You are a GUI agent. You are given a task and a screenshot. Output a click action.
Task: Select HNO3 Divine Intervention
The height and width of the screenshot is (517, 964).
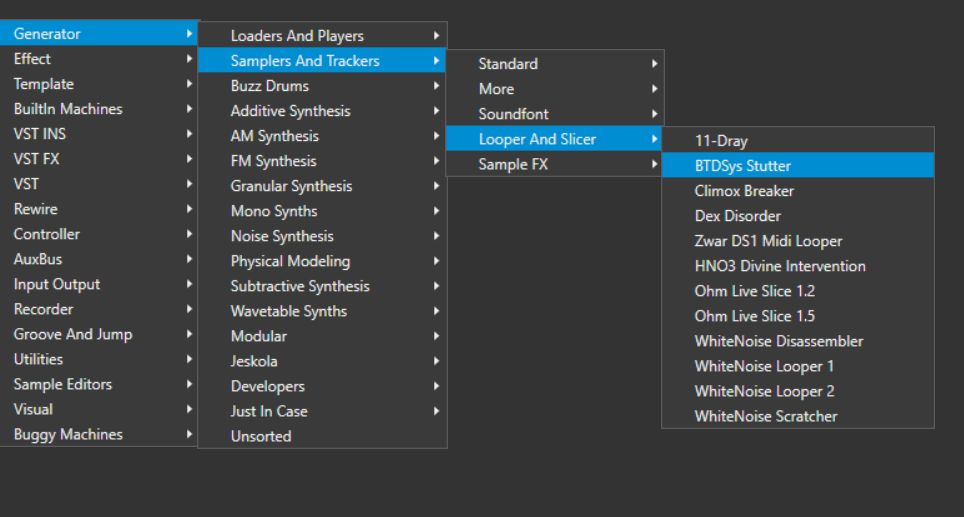pos(780,266)
